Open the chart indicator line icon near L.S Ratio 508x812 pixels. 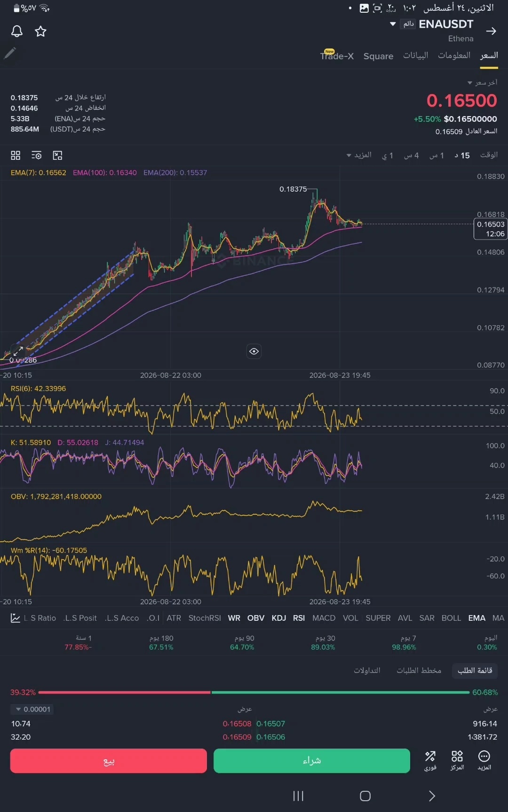[15, 618]
